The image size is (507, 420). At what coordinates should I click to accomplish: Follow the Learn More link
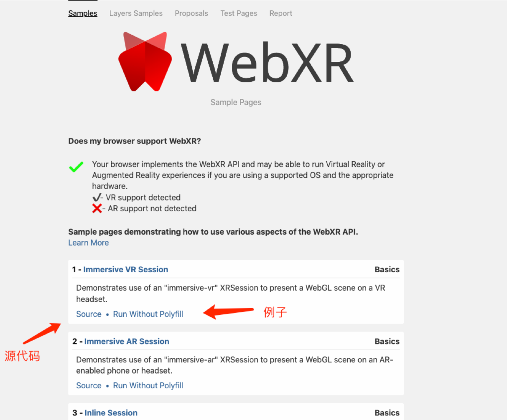coord(89,243)
